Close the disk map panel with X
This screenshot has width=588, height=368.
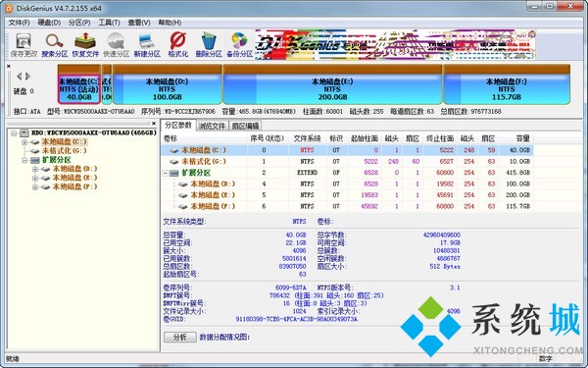(9, 66)
